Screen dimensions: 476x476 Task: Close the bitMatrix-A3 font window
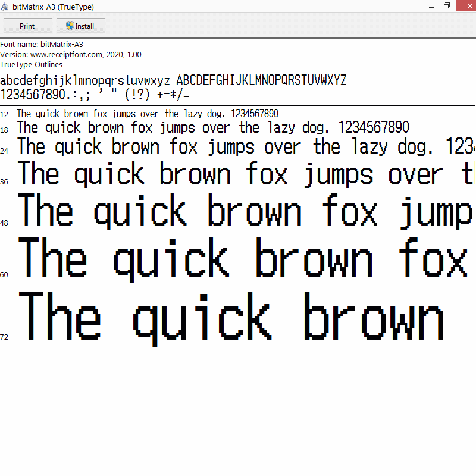pos(466,6)
